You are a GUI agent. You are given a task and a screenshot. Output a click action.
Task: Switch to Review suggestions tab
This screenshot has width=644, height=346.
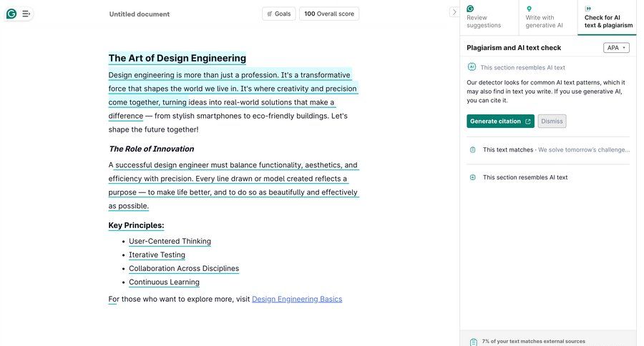(489, 18)
